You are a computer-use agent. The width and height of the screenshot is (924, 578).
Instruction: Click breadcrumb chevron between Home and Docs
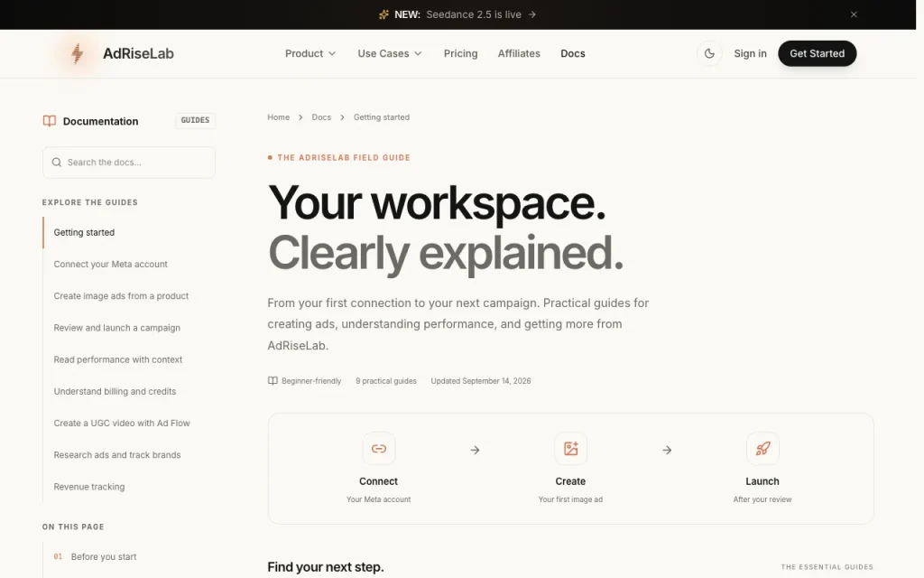[x=300, y=117]
